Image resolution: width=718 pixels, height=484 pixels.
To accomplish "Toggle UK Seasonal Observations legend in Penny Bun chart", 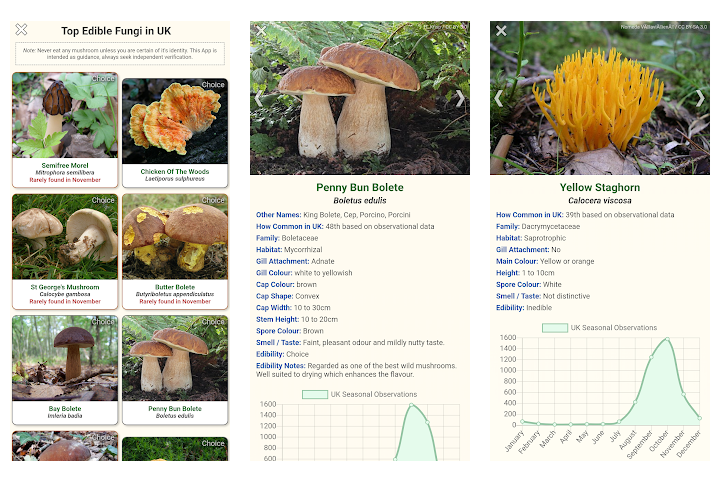I will point(359,394).
